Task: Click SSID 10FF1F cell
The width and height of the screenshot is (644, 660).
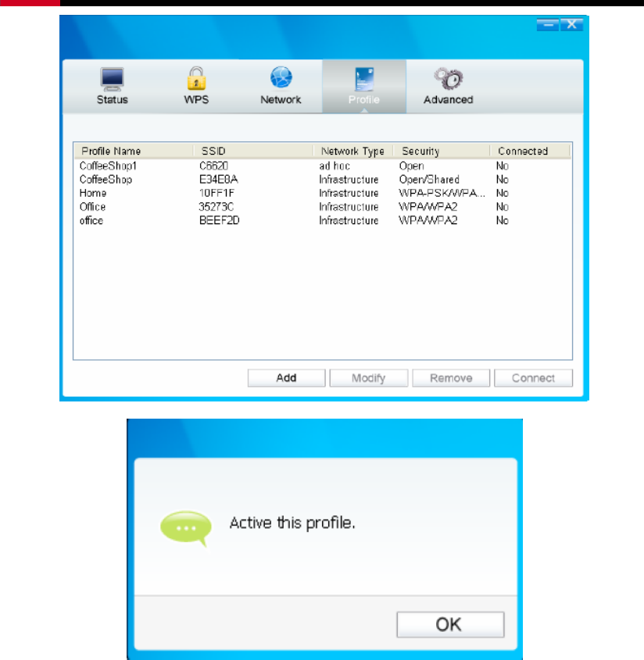Action: [216, 193]
